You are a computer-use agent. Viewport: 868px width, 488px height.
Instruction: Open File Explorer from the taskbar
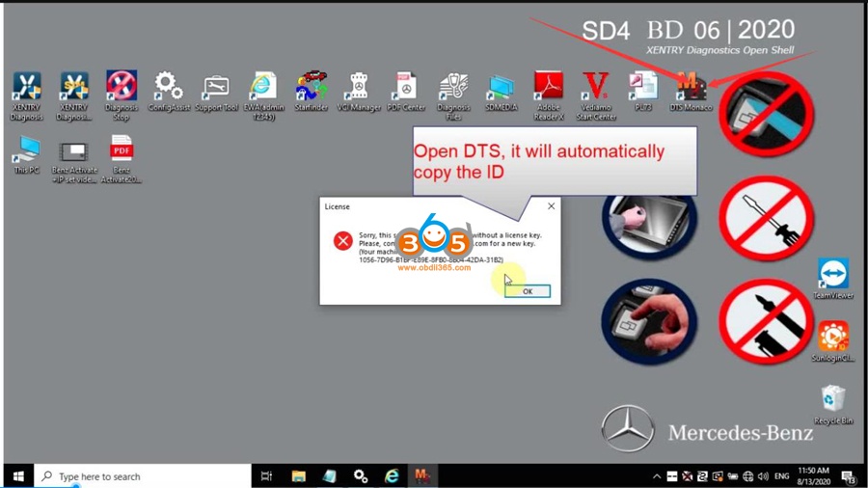298,475
